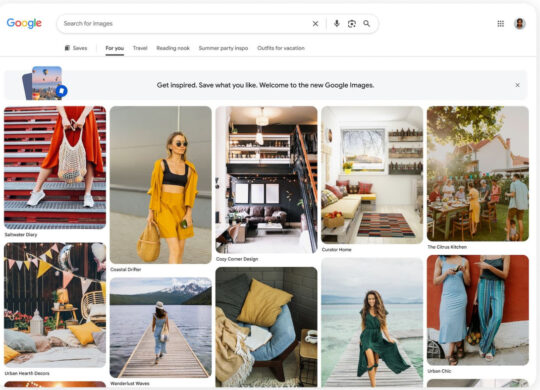Open the Saltwater Diary red stairs image
The image size is (540, 390).
tap(55, 167)
